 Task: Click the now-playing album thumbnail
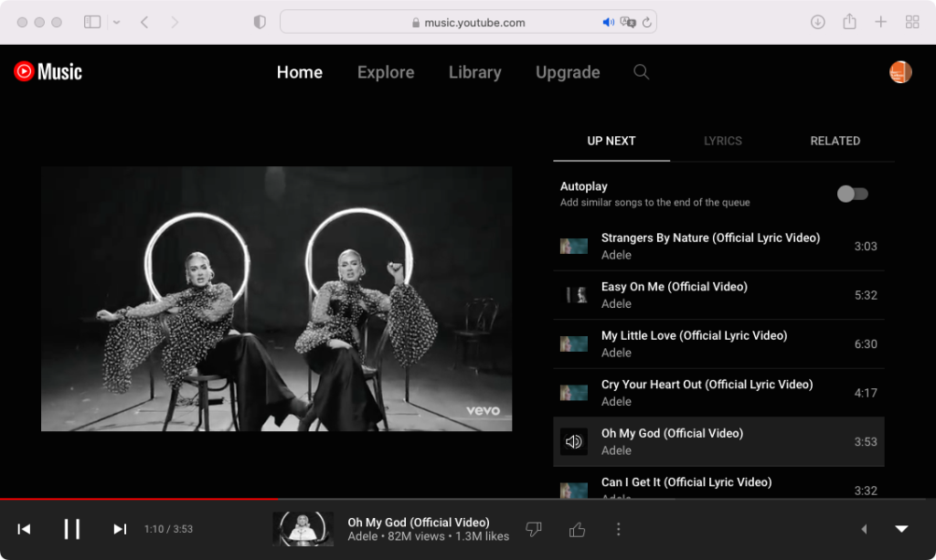tap(303, 529)
